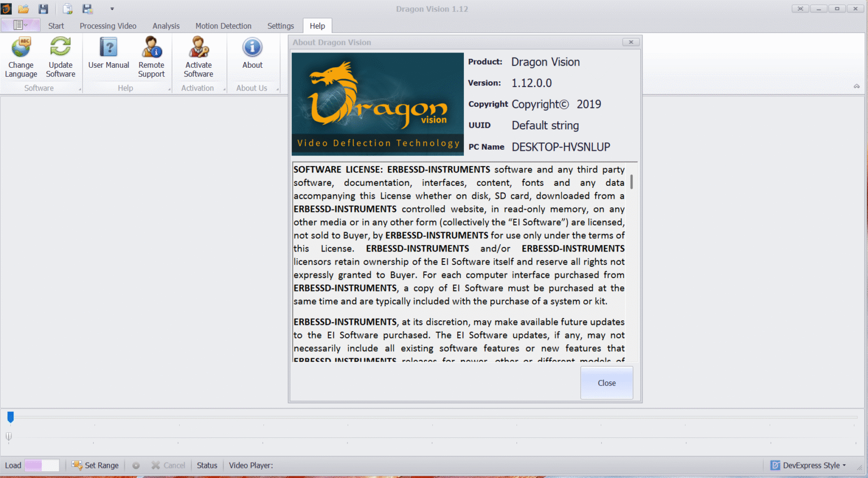This screenshot has width=868, height=478.
Task: Click the lower white range slider handle
Action: 8,436
